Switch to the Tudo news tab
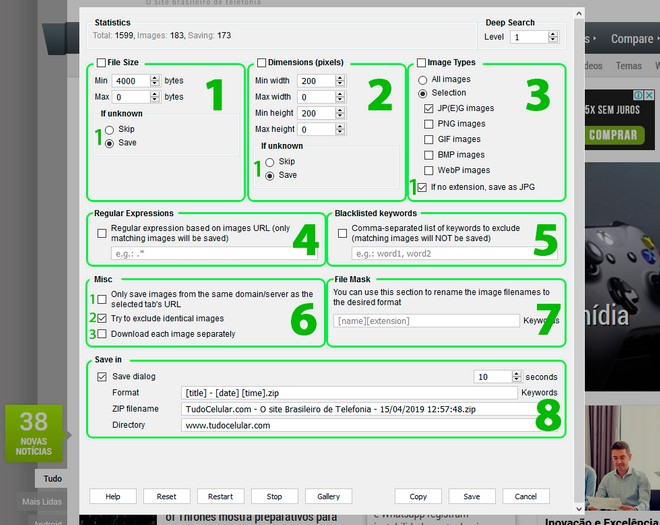Viewport: 660px width, 525px height. click(52, 479)
